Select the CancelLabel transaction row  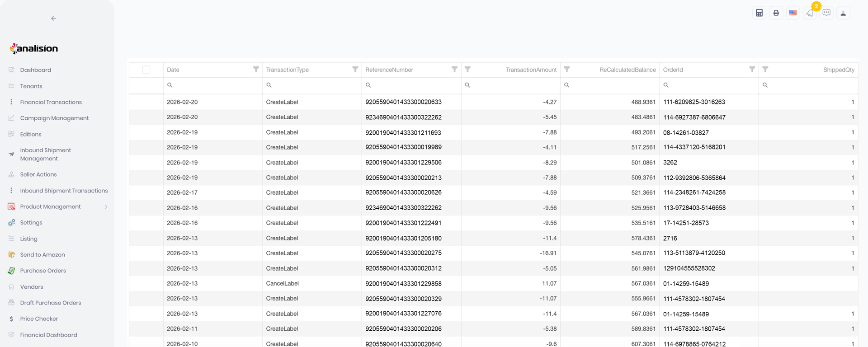[282, 284]
